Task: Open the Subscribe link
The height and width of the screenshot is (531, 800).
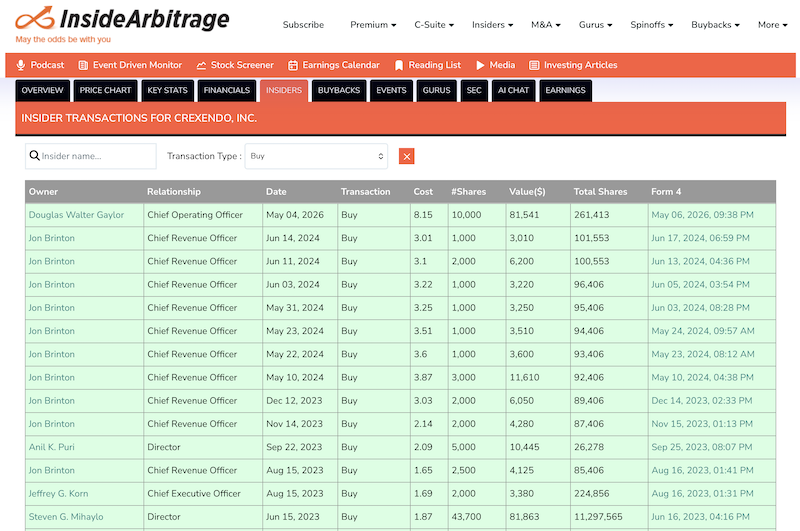Action: pyautogui.click(x=303, y=24)
